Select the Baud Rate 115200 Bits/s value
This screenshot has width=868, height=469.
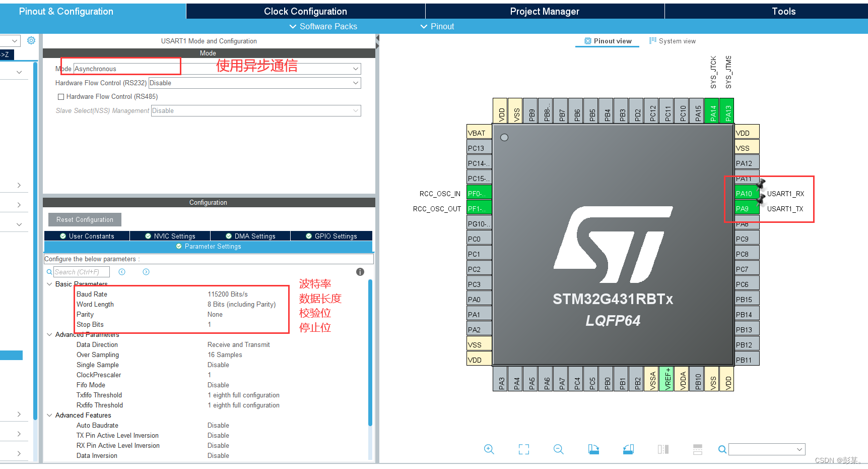coord(228,294)
